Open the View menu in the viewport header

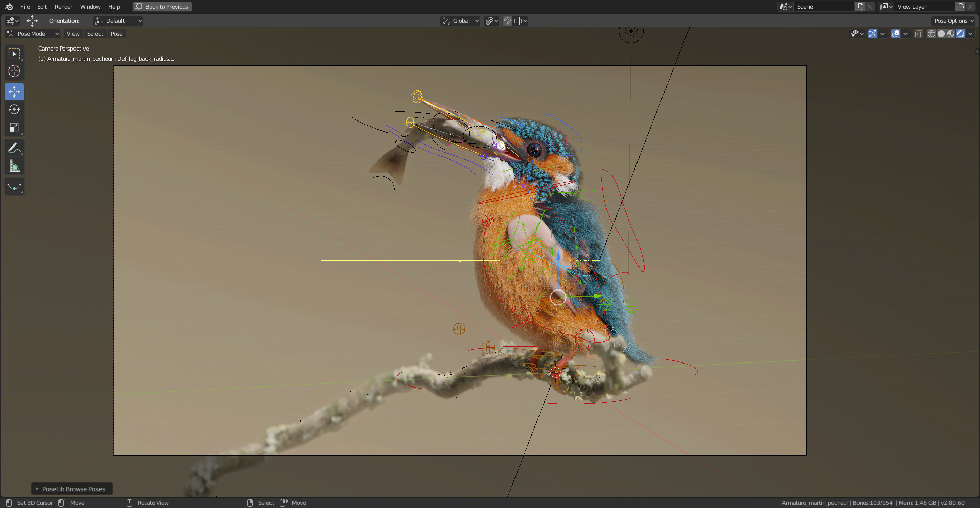point(73,34)
